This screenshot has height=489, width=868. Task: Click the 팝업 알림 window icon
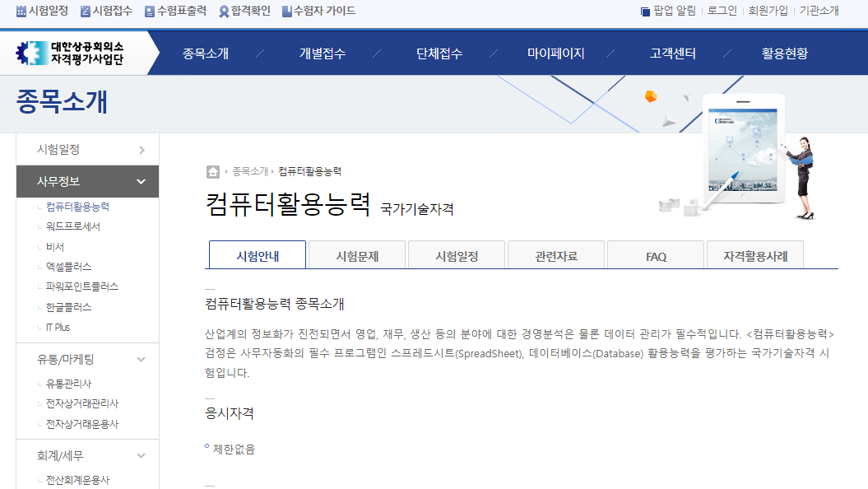click(x=645, y=12)
